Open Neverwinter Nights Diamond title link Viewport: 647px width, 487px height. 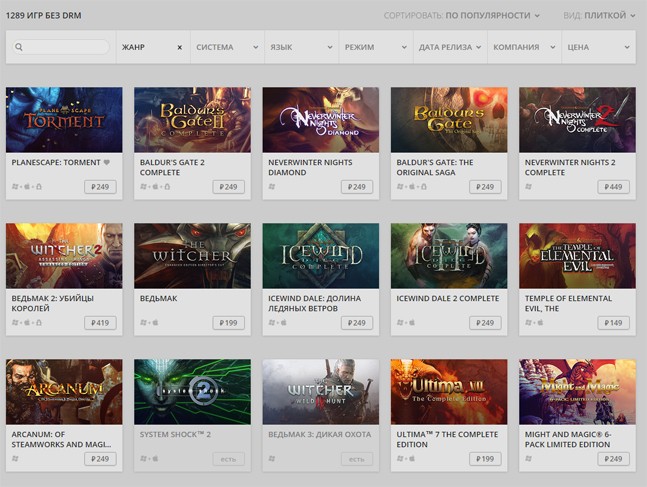point(310,168)
